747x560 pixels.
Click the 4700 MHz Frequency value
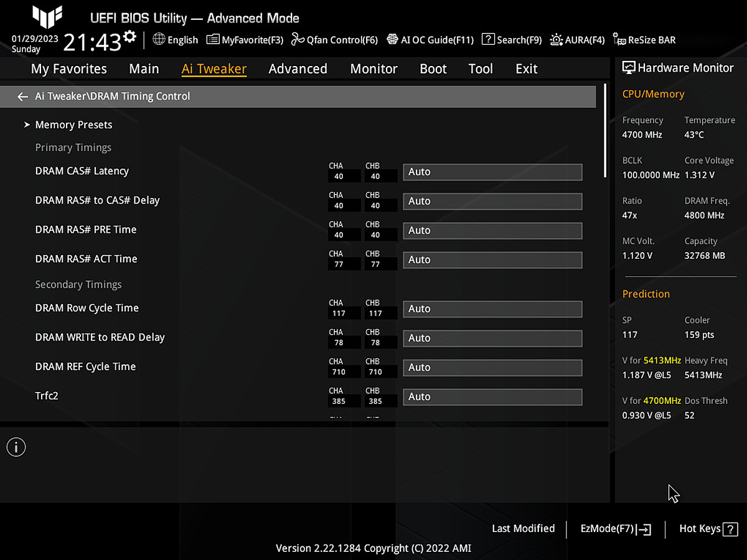point(642,135)
